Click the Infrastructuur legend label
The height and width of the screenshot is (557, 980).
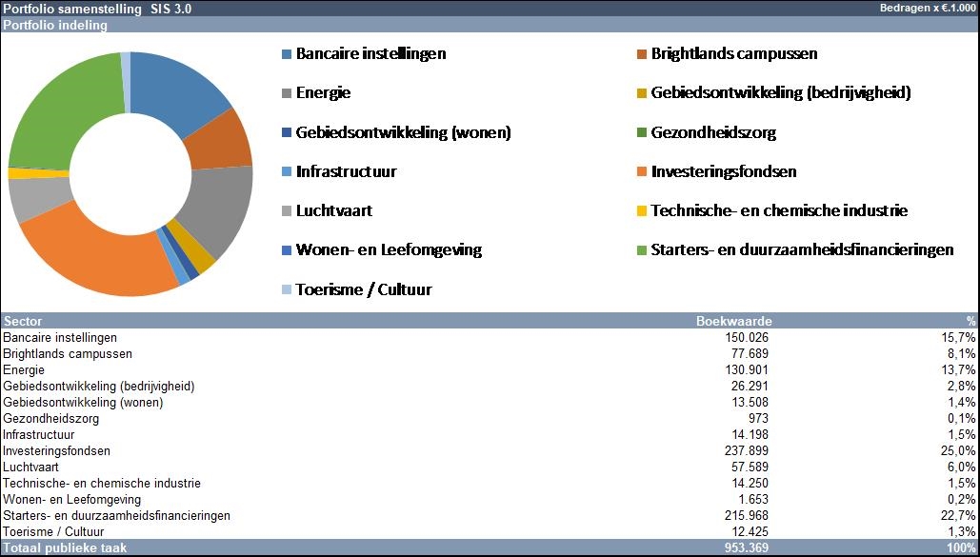pyautogui.click(x=346, y=172)
